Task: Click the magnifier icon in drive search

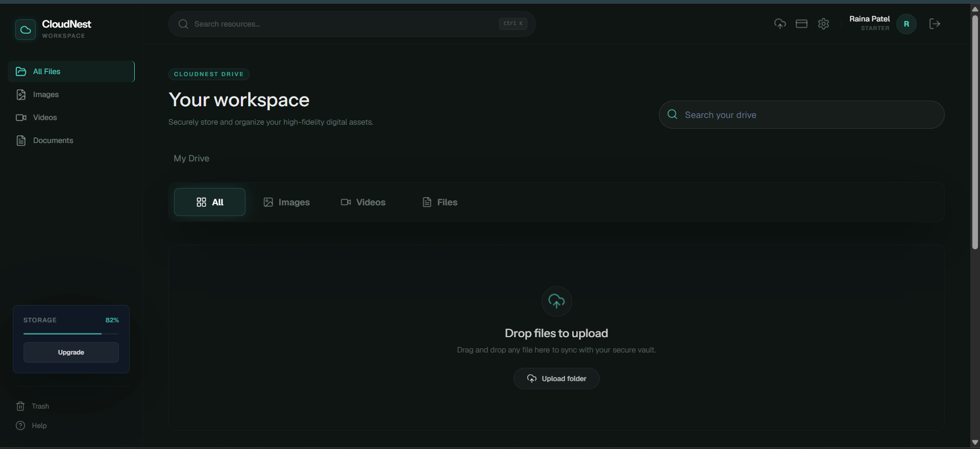Action: click(673, 114)
